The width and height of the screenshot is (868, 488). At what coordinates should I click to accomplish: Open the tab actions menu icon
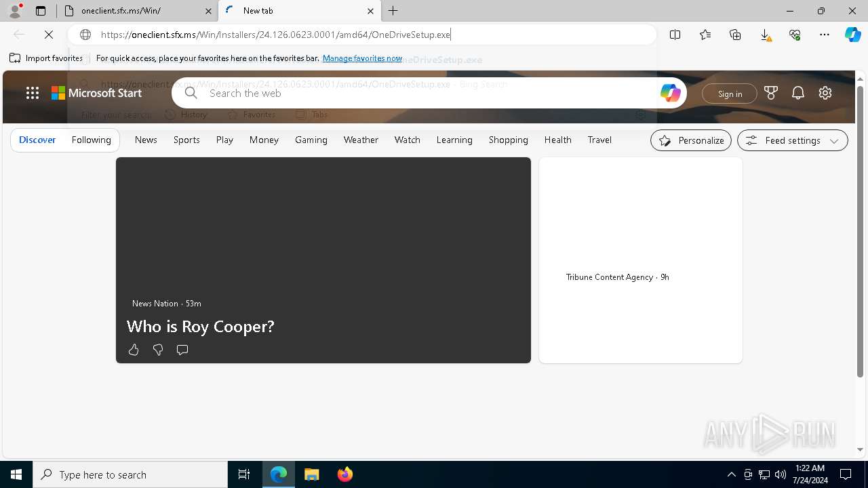(41, 11)
